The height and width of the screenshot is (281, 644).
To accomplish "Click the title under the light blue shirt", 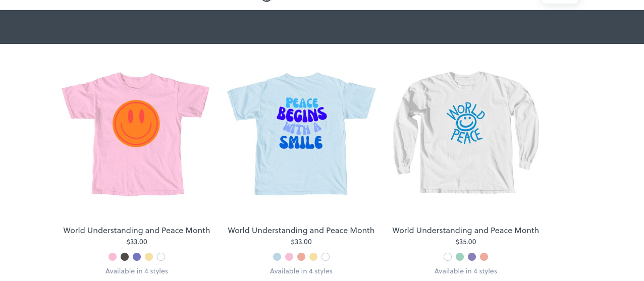I will click(x=301, y=231).
